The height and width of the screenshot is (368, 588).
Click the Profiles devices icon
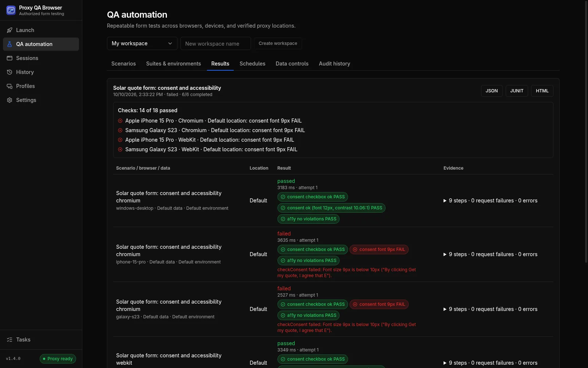click(x=10, y=86)
